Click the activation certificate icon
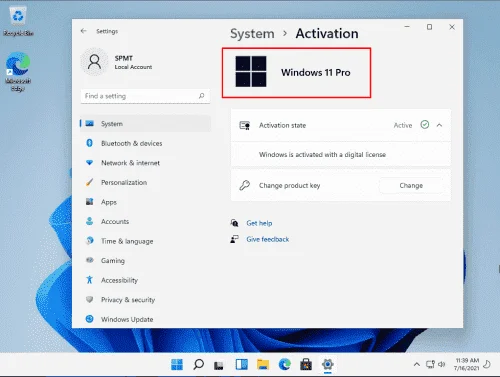The height and width of the screenshot is (377, 500). pyautogui.click(x=245, y=125)
